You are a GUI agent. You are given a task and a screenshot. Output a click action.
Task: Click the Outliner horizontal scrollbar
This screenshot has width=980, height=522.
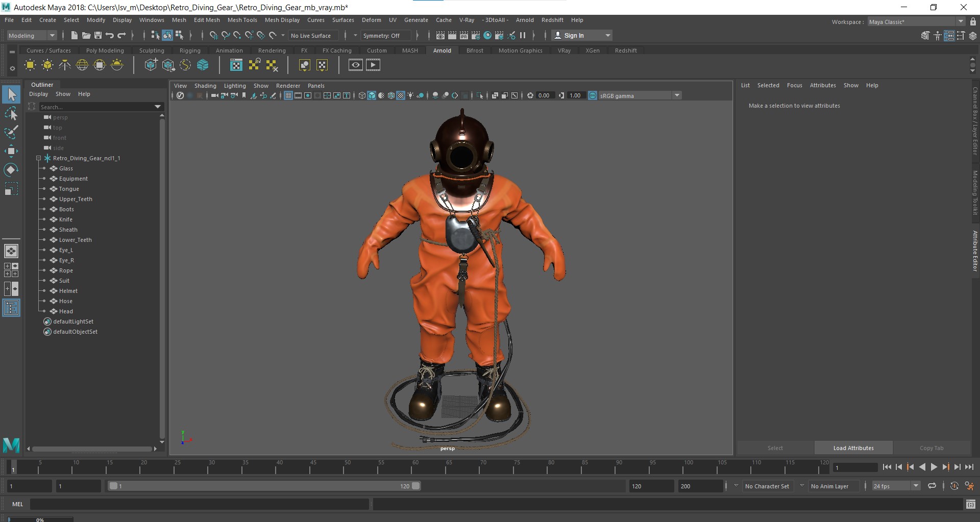[x=93, y=449]
